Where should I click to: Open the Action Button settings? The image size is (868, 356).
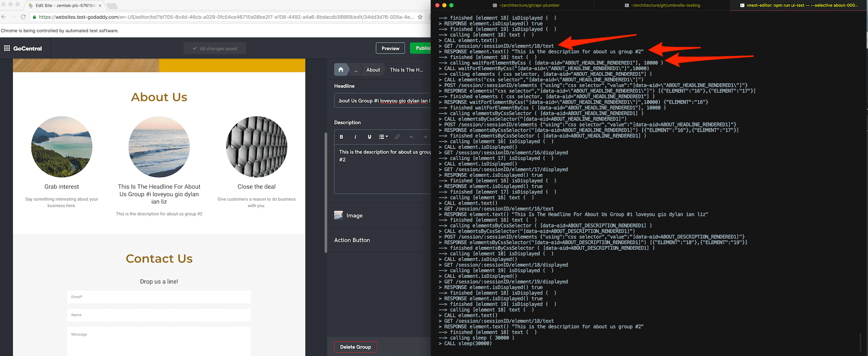click(x=379, y=240)
